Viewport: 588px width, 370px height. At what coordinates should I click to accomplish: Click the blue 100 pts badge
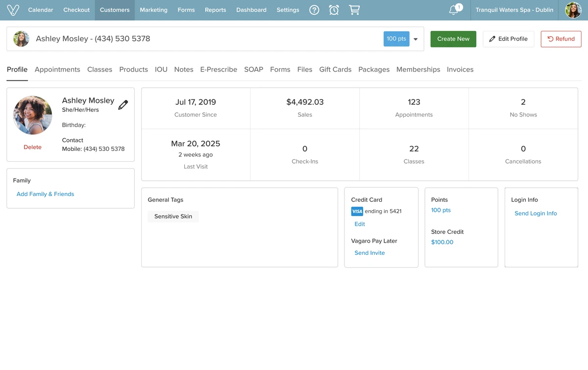pyautogui.click(x=396, y=39)
